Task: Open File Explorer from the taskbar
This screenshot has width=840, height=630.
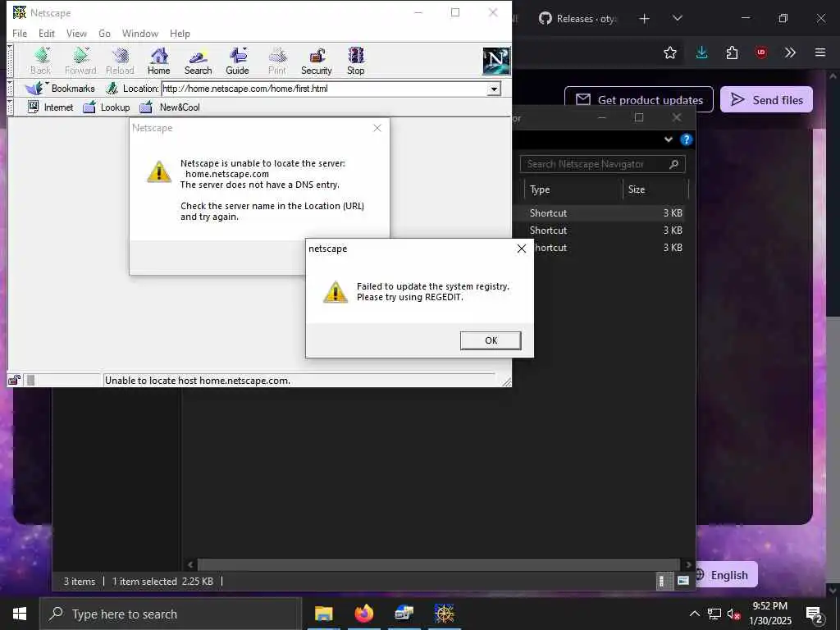Action: (x=323, y=614)
